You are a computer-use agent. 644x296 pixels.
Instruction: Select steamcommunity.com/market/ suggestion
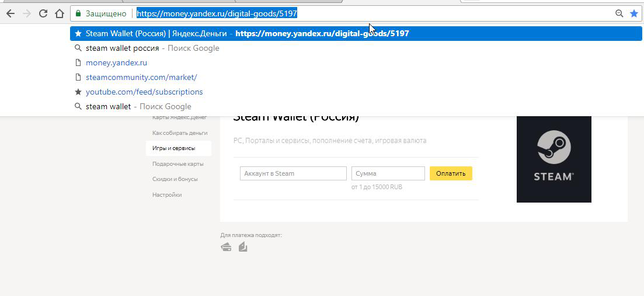click(x=356, y=77)
